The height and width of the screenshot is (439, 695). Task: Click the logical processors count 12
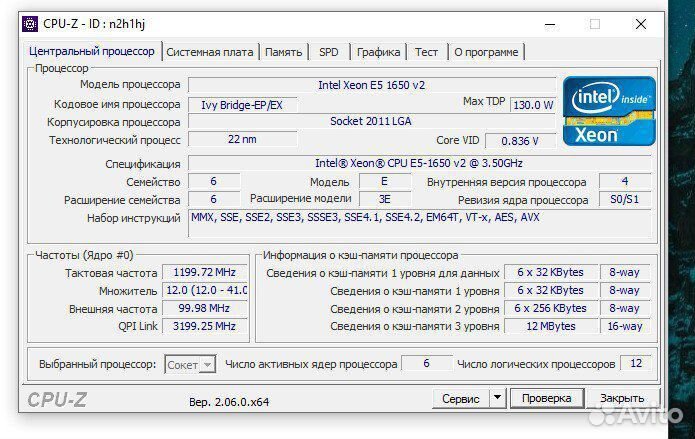(x=636, y=363)
